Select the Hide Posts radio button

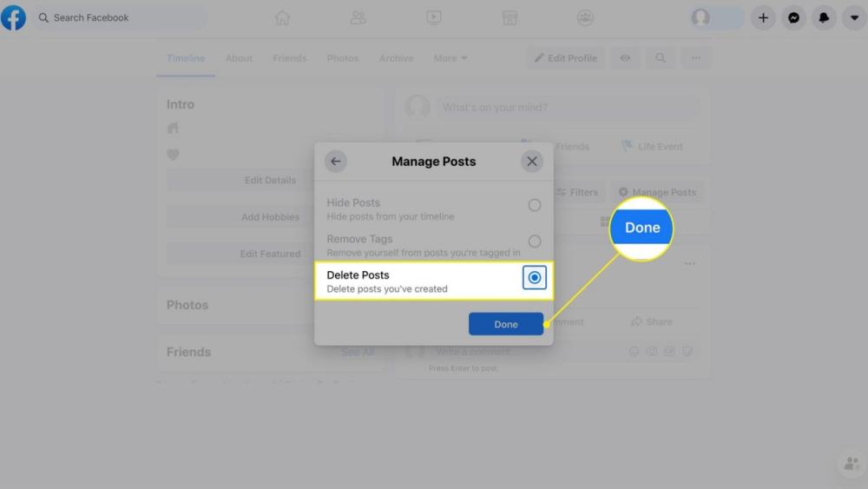click(535, 205)
